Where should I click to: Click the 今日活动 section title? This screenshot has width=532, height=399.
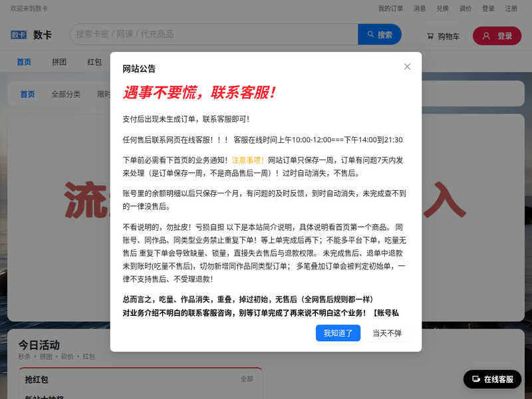tap(39, 345)
